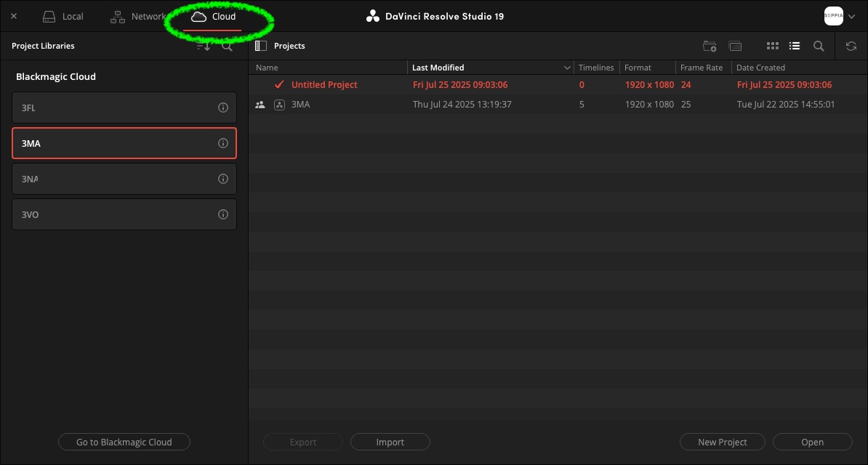The width and height of the screenshot is (868, 465).
Task: Show info for 3FL library
Action: coord(223,108)
